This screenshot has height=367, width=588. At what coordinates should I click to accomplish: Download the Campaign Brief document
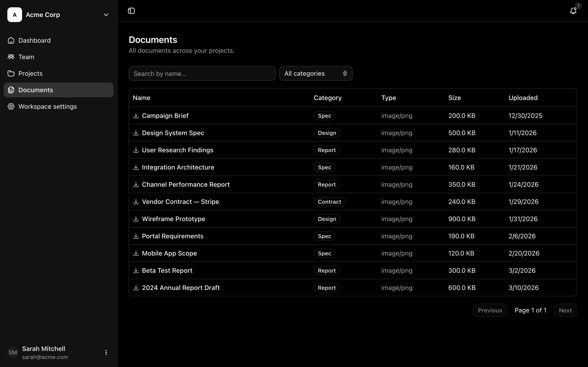(x=136, y=116)
